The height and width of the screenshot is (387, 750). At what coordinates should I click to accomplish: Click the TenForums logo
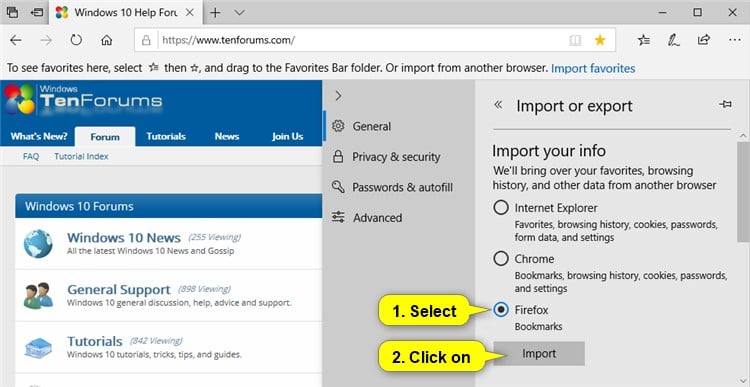click(84, 100)
